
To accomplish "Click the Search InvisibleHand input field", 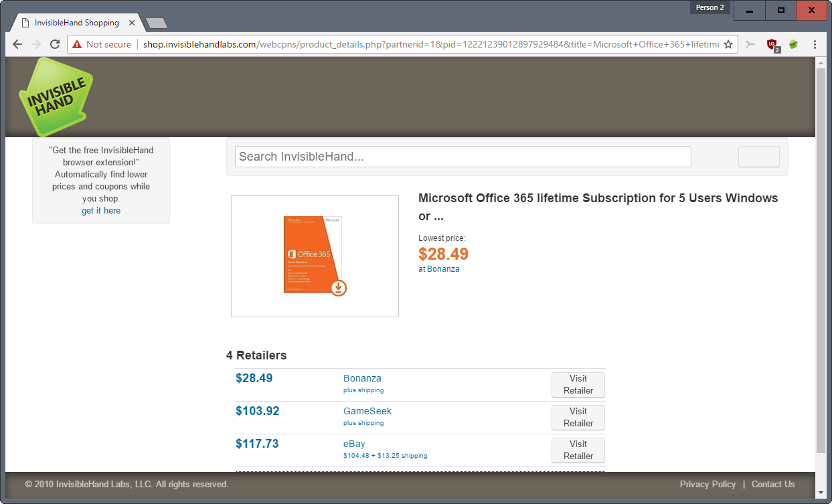I will [x=463, y=157].
